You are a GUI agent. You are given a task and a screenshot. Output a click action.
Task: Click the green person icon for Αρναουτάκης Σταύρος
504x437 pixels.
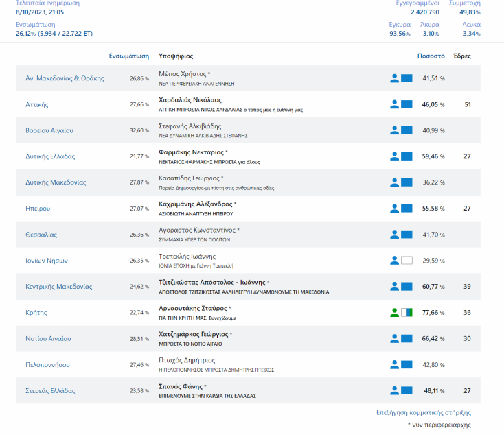pyautogui.click(x=394, y=313)
